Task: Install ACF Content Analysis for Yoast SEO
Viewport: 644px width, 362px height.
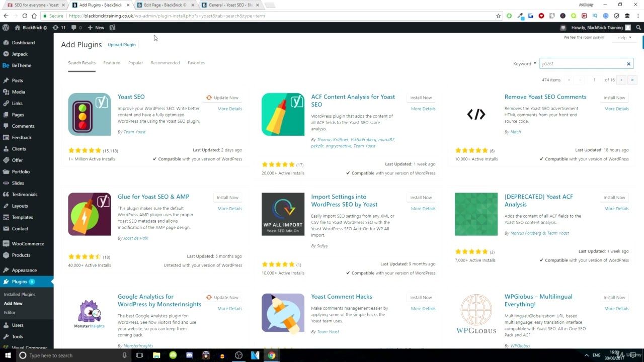Action: [421, 98]
